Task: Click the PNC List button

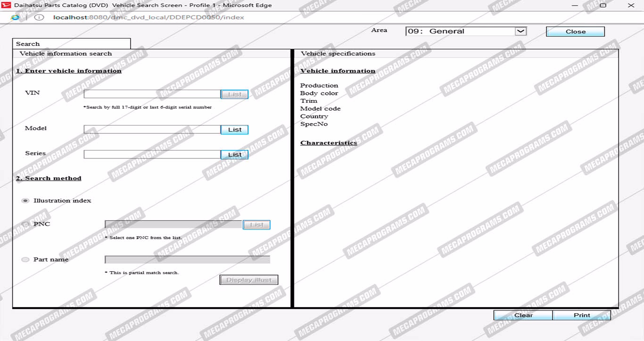Action: coord(256,225)
